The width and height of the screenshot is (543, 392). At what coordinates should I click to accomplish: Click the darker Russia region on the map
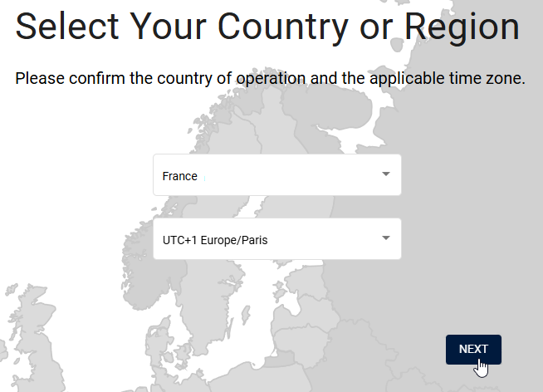pos(465,249)
